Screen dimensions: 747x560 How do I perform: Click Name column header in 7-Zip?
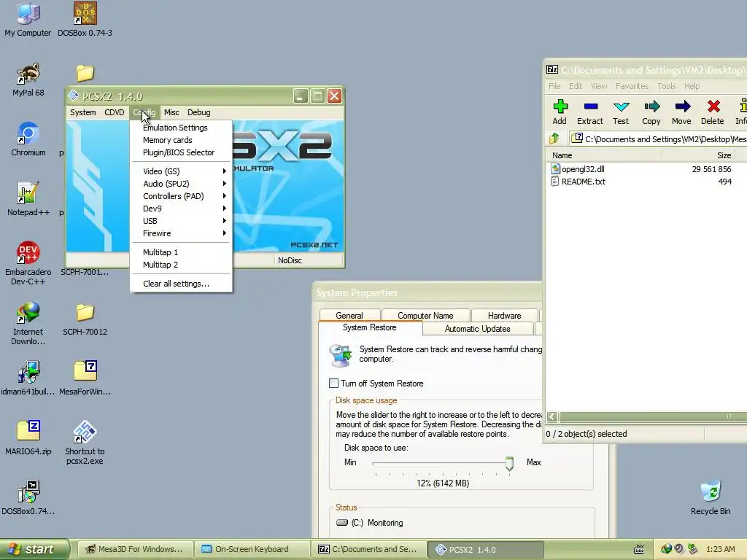pos(603,155)
